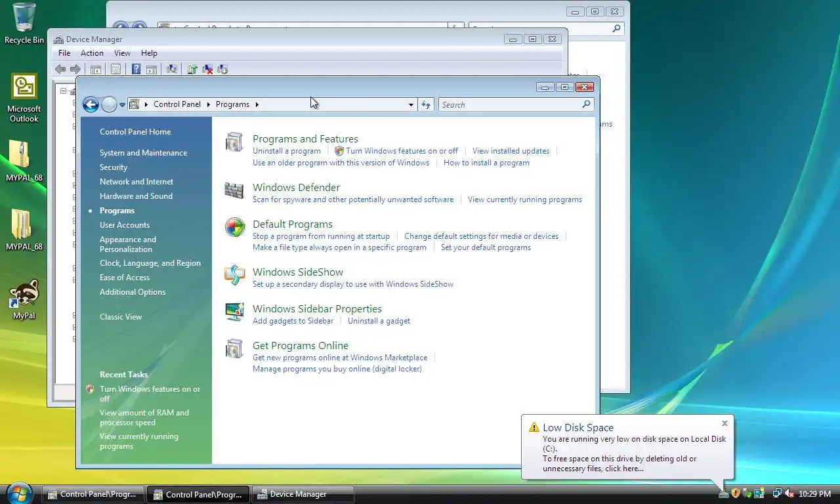The image size is (840, 504).
Task: Collapse the root node in Device Manager tree
Action: point(64,91)
